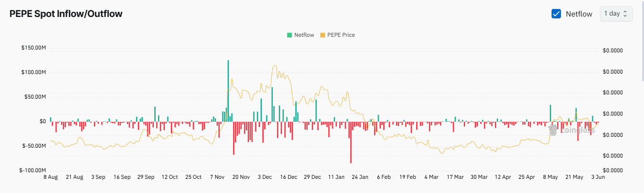This screenshot has width=644, height=193.
Task: Click the 21 May date label
Action: tap(575, 177)
